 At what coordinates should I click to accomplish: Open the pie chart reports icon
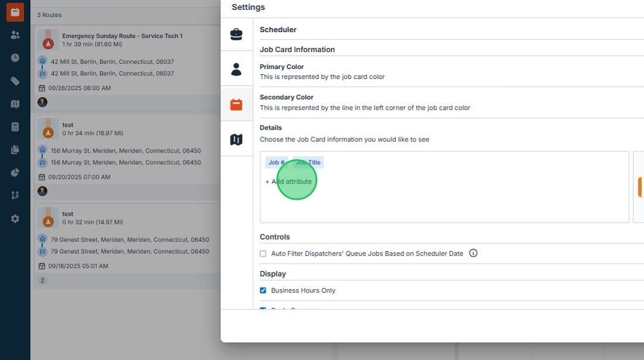pyautogui.click(x=15, y=172)
